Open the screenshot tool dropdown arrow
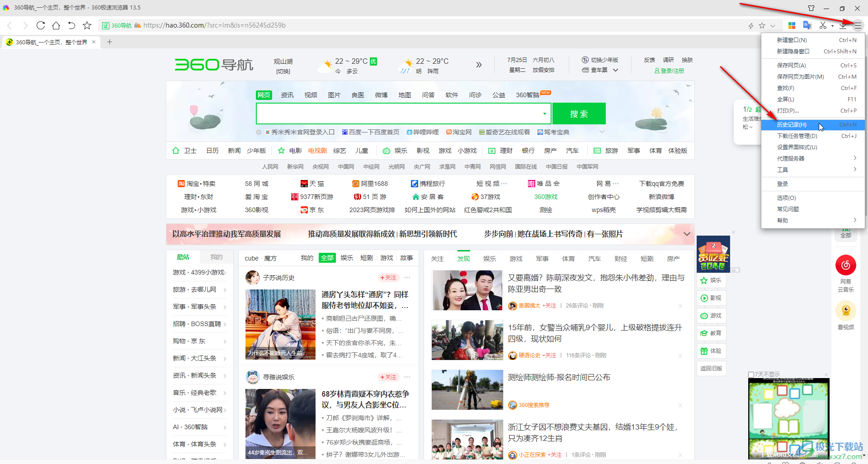Image resolution: width=868 pixels, height=464 pixels. [x=832, y=26]
